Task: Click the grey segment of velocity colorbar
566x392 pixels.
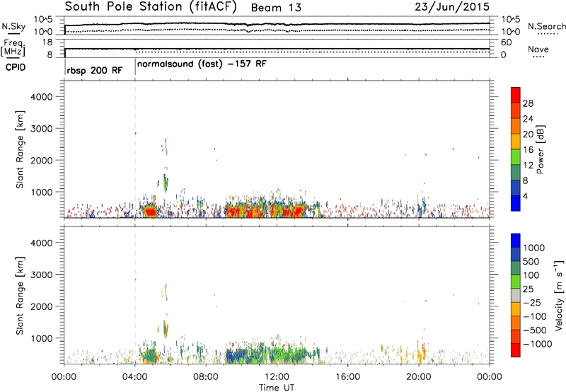Action: click(516, 295)
